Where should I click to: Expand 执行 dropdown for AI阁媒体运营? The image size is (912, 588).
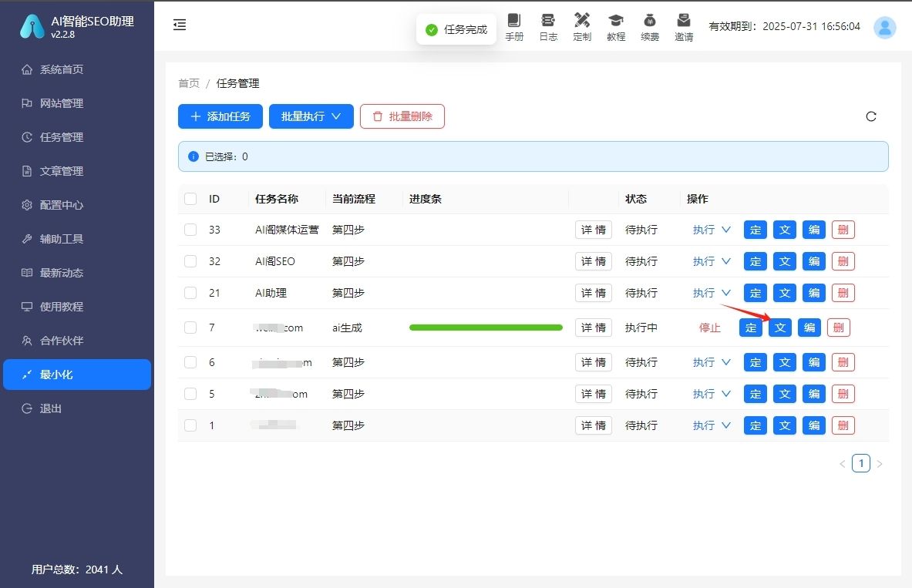coord(712,230)
